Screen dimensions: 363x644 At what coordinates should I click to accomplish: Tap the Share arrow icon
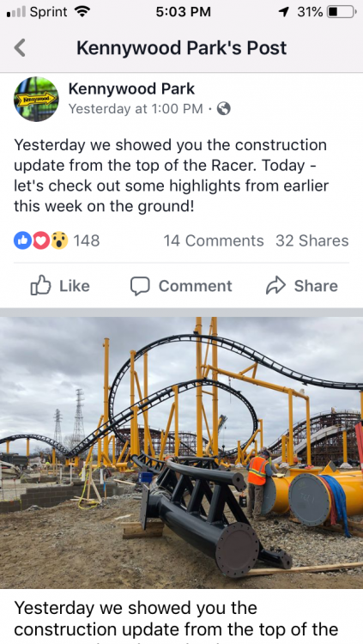275,286
